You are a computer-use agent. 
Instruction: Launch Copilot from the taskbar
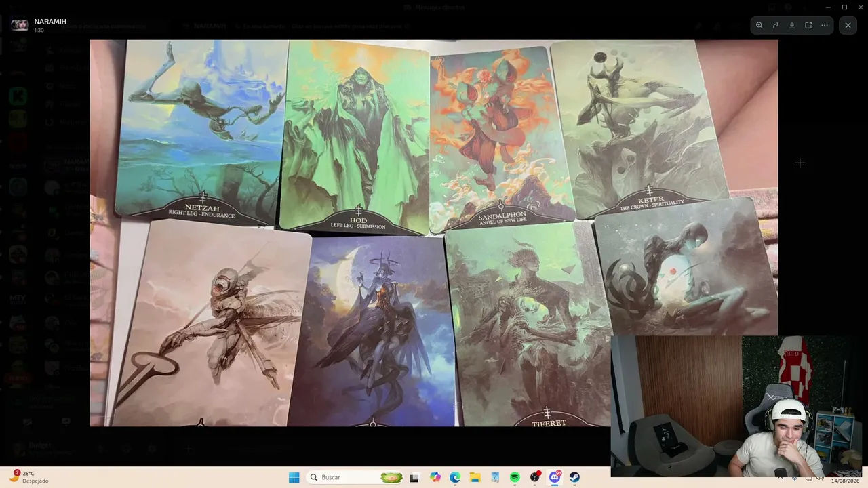435,477
